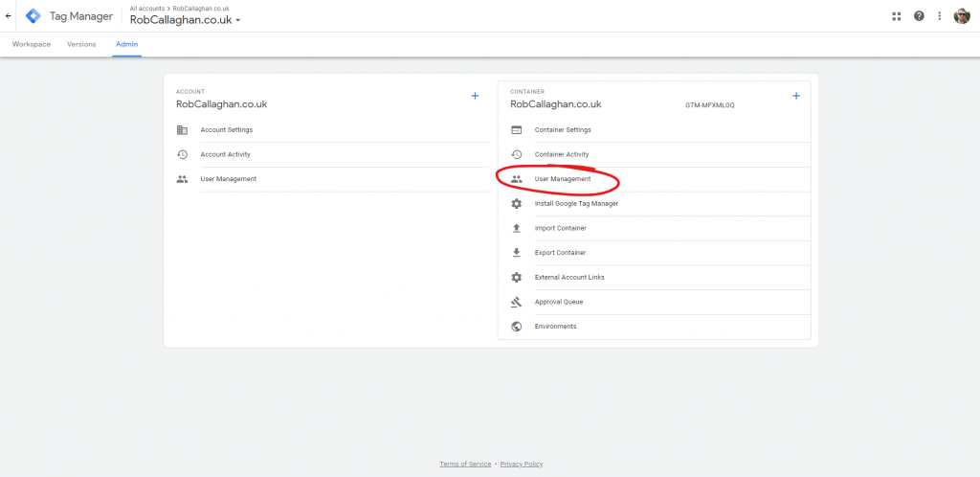The image size is (980, 477).
Task: Click the RobCallaghan.co.uk breadcrumb link
Action: (x=201, y=8)
